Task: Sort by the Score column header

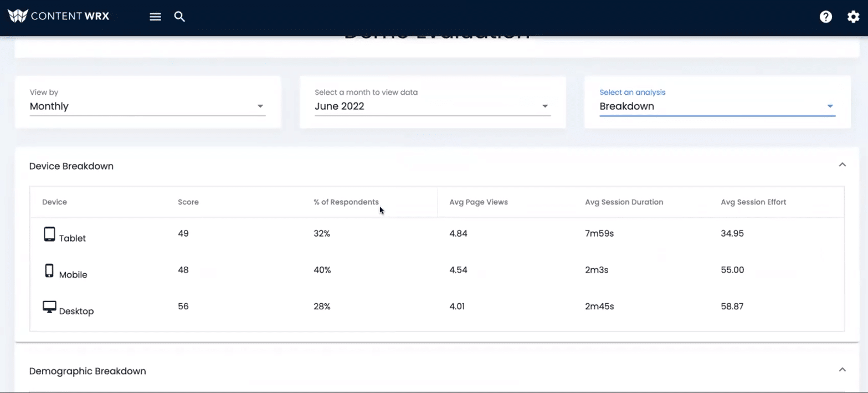Action: (x=188, y=202)
